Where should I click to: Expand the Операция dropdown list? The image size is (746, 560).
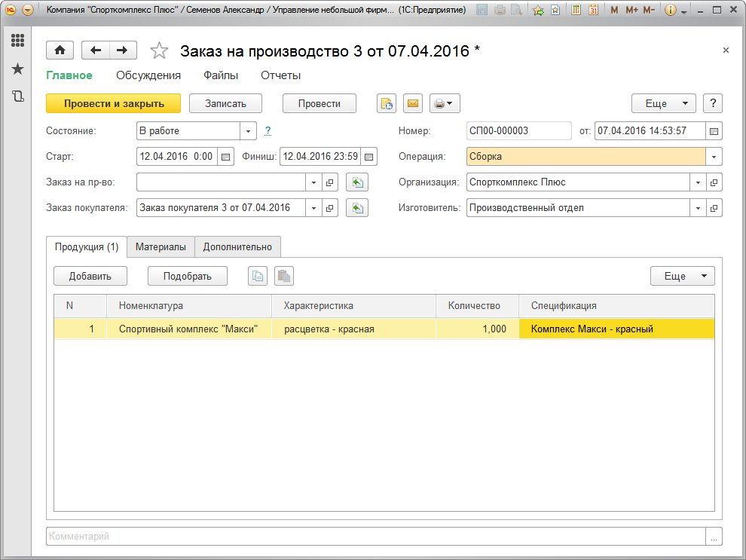[x=714, y=157]
